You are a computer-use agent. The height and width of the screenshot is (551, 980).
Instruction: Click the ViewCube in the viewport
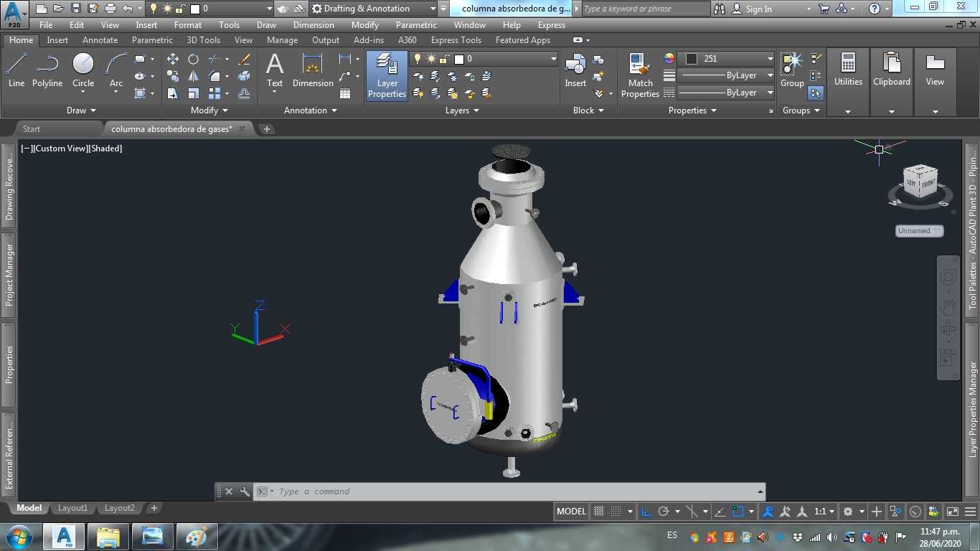click(920, 182)
